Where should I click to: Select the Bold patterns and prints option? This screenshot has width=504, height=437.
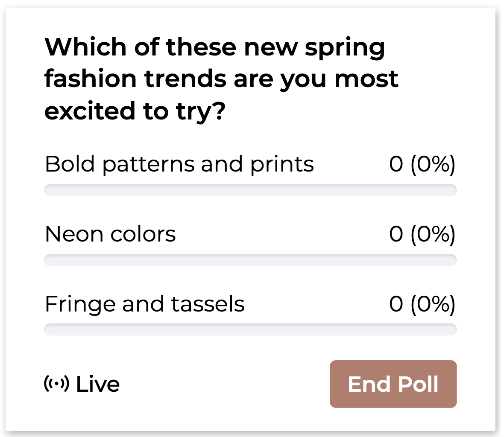(179, 164)
